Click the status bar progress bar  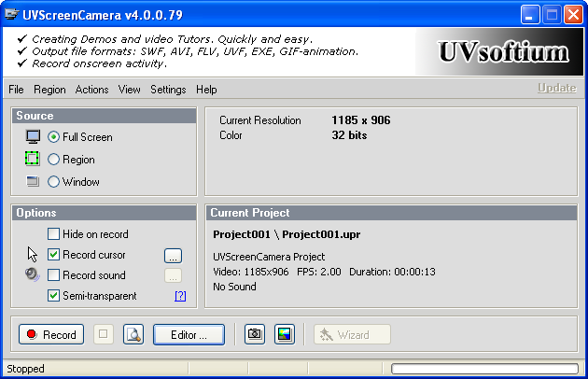tap(485, 369)
